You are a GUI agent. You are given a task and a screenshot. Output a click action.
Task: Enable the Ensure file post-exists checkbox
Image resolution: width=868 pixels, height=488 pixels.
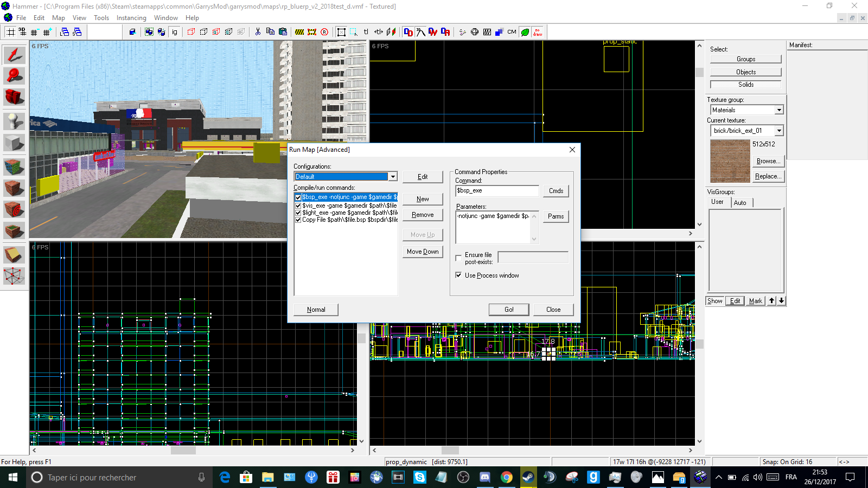458,258
